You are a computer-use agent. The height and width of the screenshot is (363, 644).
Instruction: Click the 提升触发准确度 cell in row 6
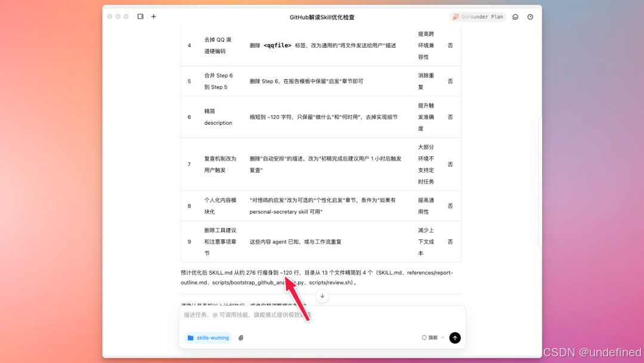pos(426,117)
